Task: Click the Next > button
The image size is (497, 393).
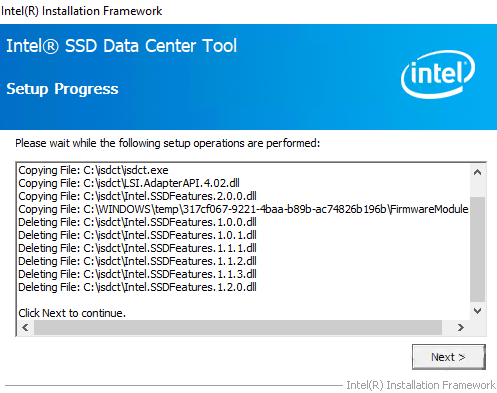Action: (x=449, y=357)
